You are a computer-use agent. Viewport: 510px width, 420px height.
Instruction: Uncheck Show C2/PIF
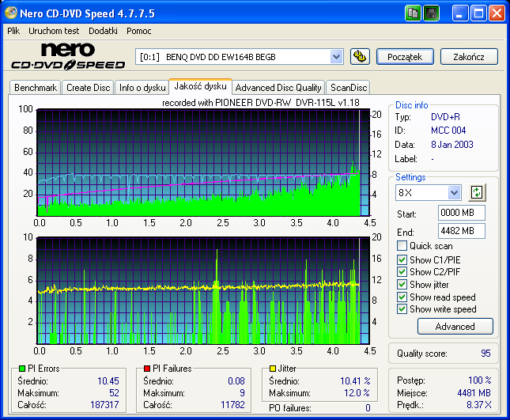[402, 271]
